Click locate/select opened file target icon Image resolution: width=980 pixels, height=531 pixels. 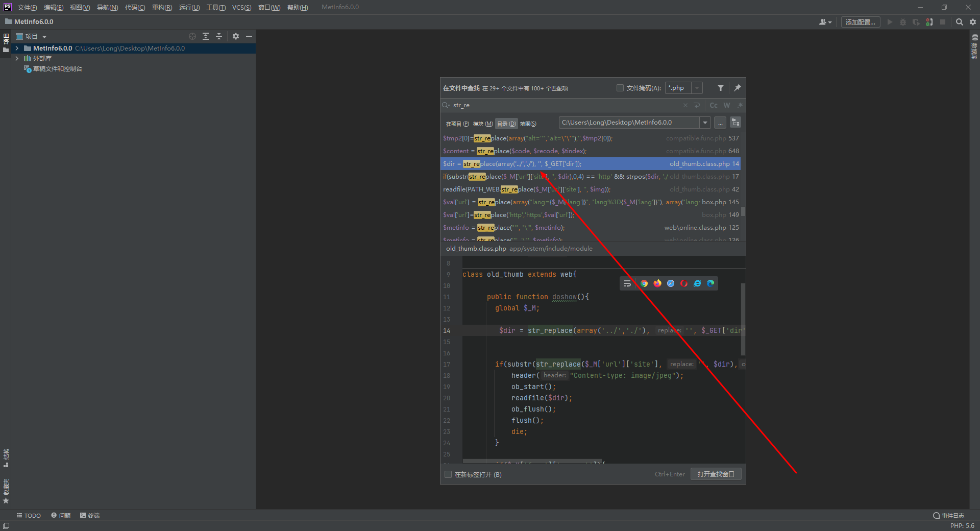point(192,36)
